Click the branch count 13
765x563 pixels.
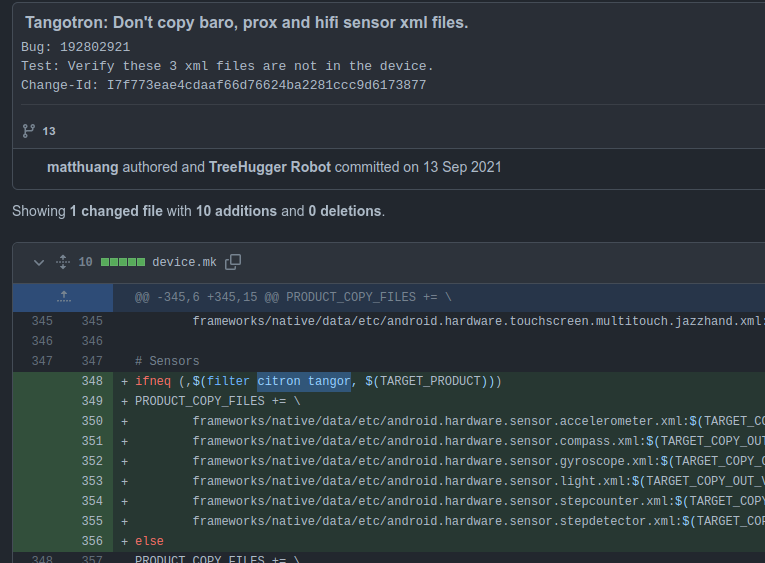click(49, 131)
